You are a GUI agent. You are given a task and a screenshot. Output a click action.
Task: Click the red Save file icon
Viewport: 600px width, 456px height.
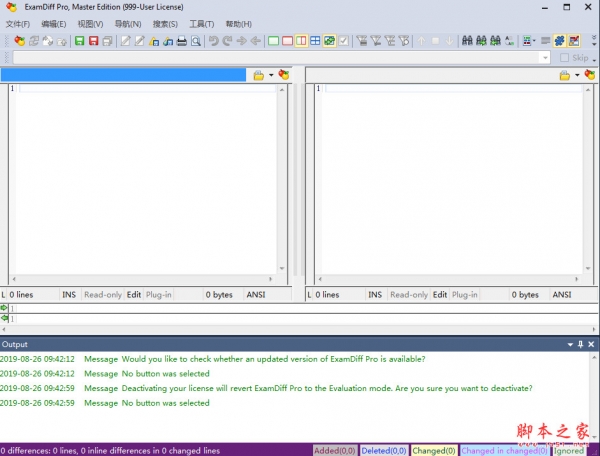pyautogui.click(x=93, y=41)
